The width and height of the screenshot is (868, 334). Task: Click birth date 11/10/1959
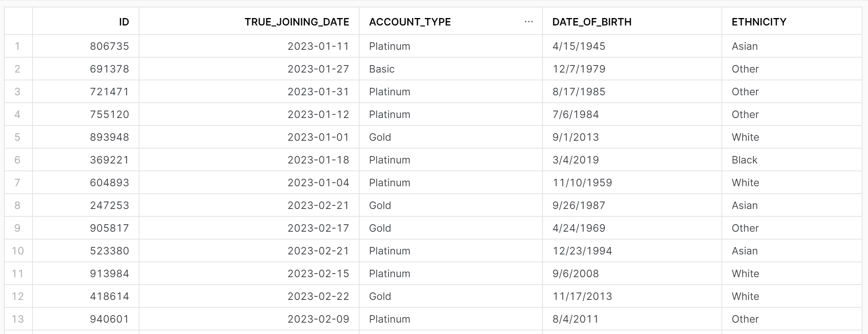coord(582,183)
